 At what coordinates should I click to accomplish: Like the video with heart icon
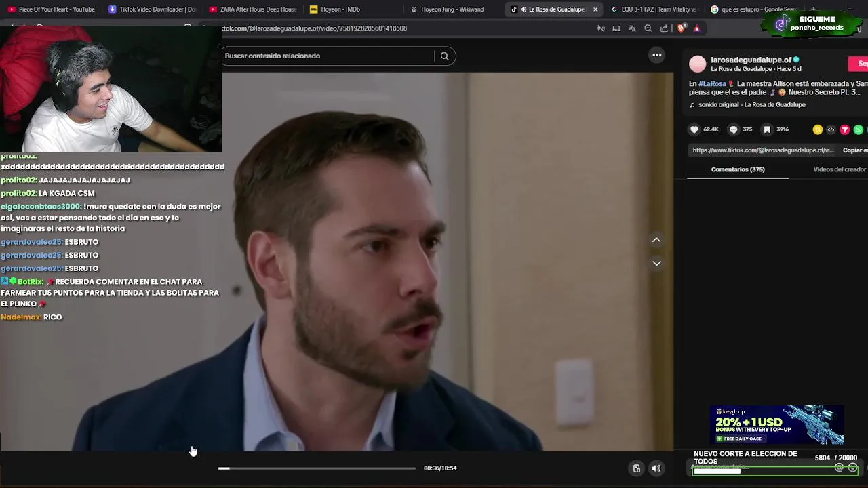tap(694, 129)
